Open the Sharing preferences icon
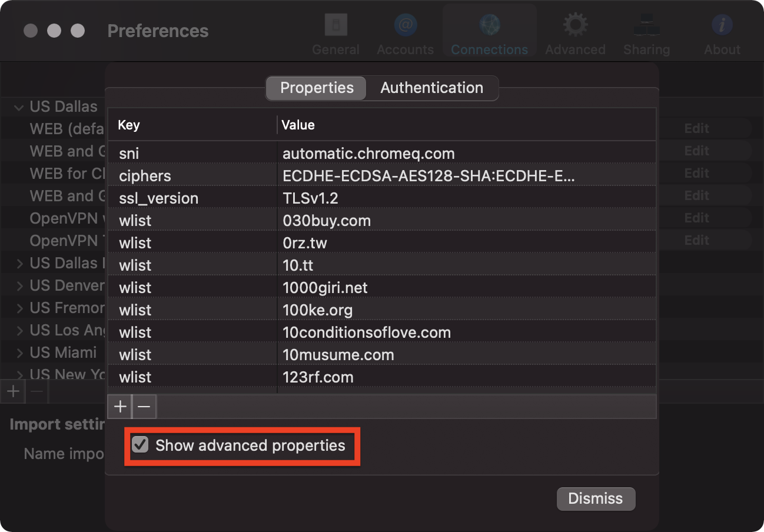 (646, 25)
